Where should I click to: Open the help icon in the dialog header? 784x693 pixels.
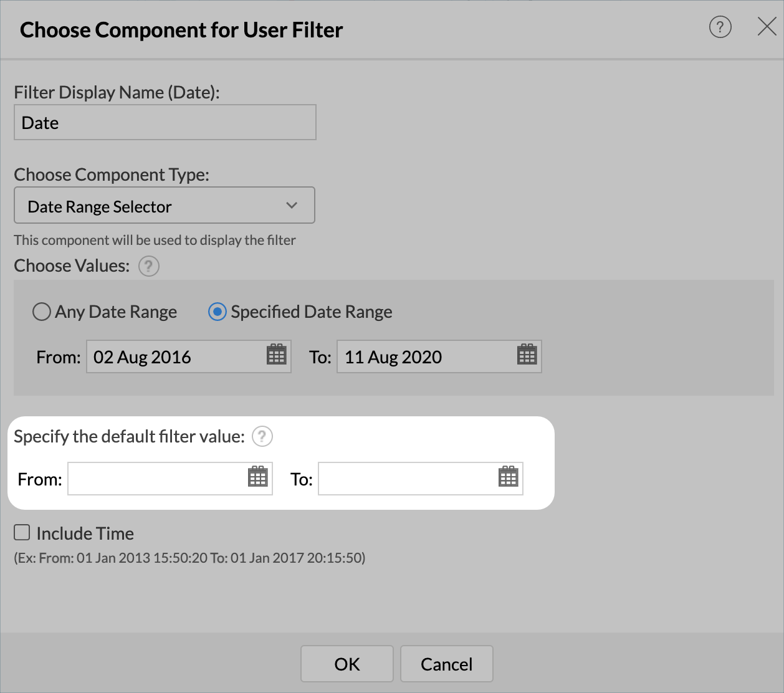tap(720, 27)
